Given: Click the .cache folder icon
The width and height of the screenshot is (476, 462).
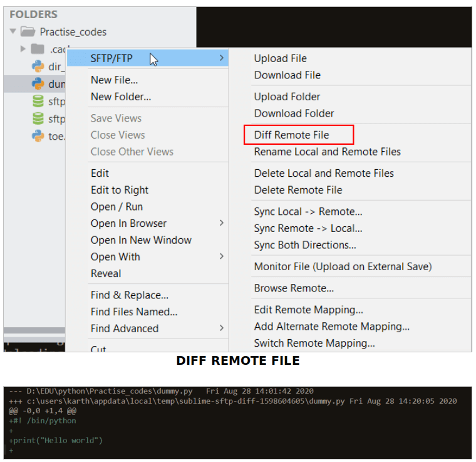Looking at the screenshot, I should (x=37, y=49).
